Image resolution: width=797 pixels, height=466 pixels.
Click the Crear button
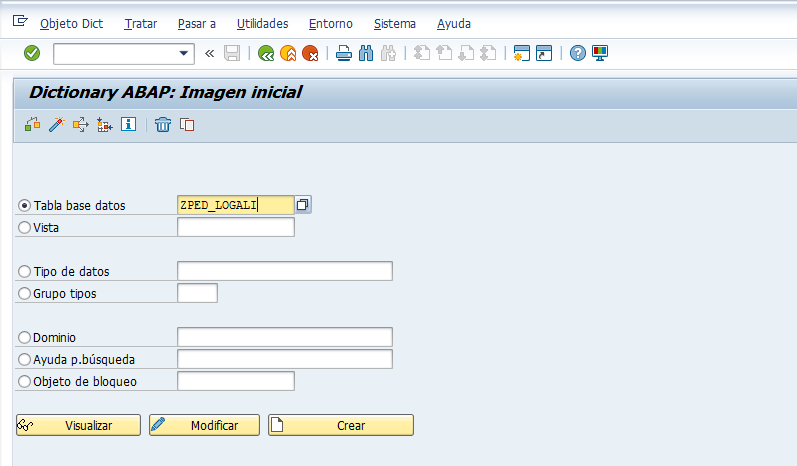tap(341, 425)
